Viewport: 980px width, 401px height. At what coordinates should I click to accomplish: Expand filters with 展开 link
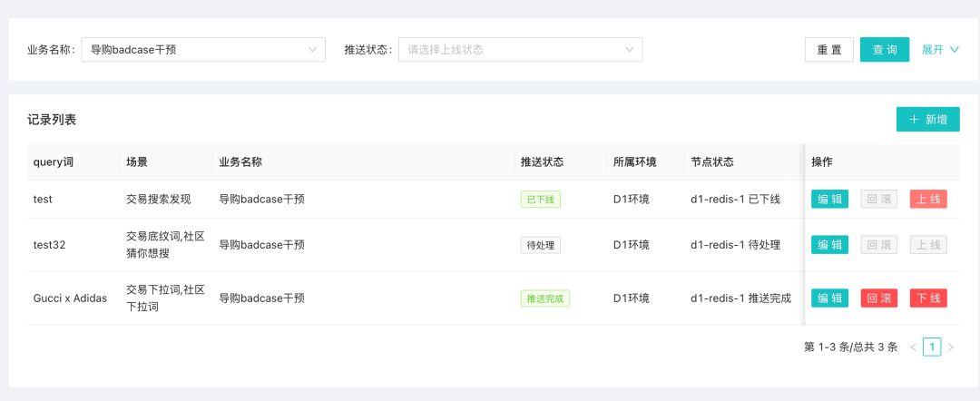pos(940,50)
